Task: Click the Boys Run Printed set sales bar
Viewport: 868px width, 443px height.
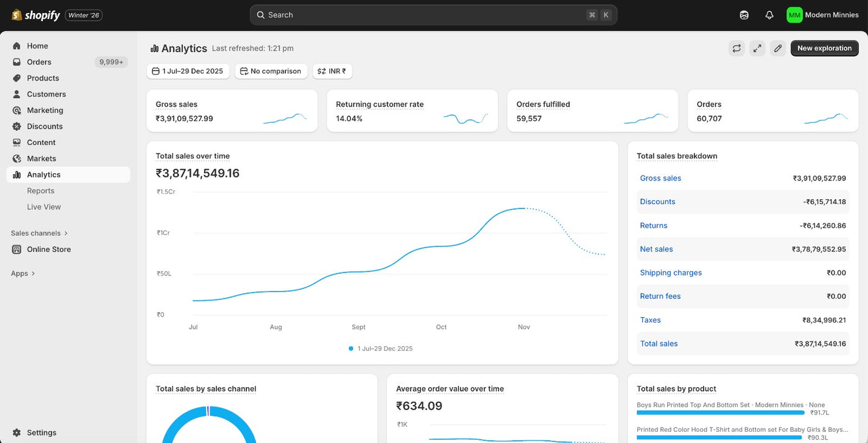Action: coord(720,413)
